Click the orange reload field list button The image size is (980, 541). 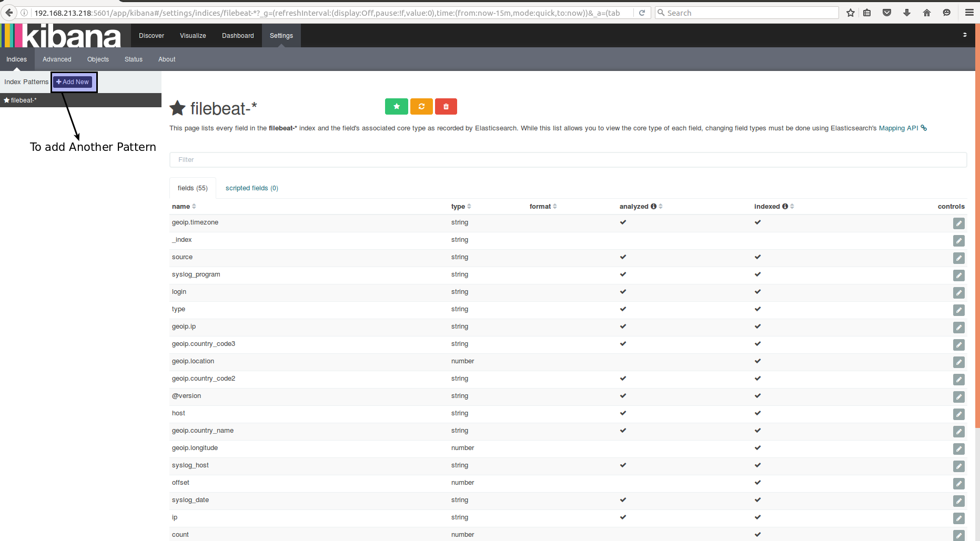tap(421, 106)
